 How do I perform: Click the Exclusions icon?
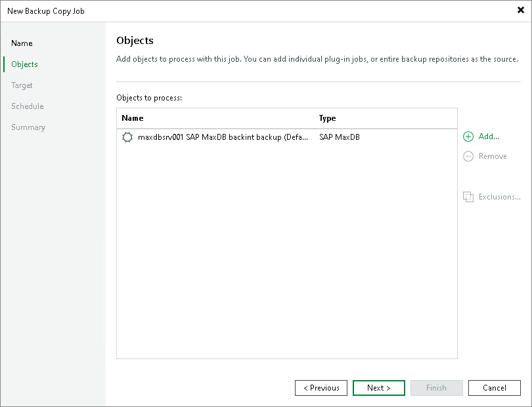coord(469,197)
